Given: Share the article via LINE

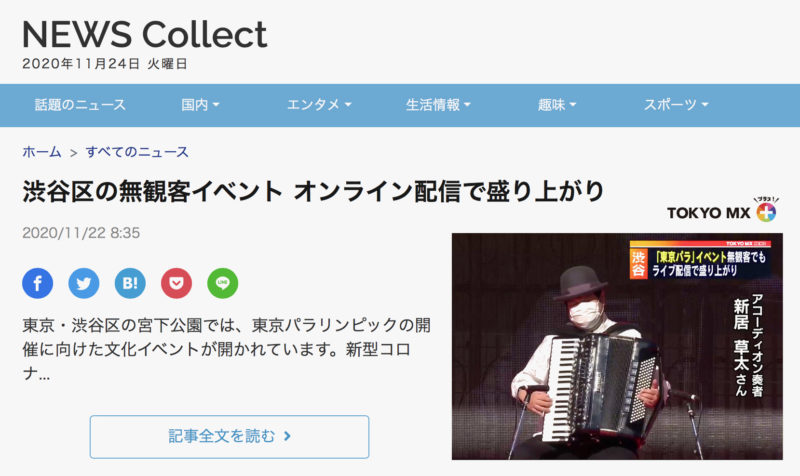Looking at the screenshot, I should pos(222,283).
